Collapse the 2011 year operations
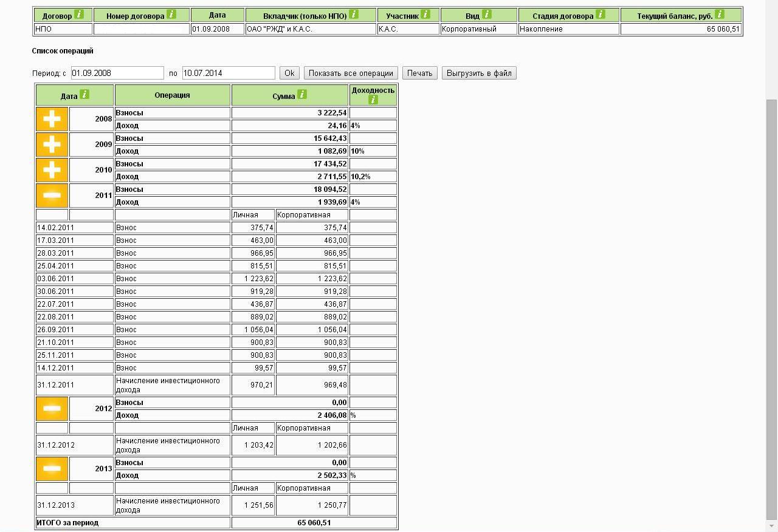Viewport: 778px width, 532px height. coord(52,196)
